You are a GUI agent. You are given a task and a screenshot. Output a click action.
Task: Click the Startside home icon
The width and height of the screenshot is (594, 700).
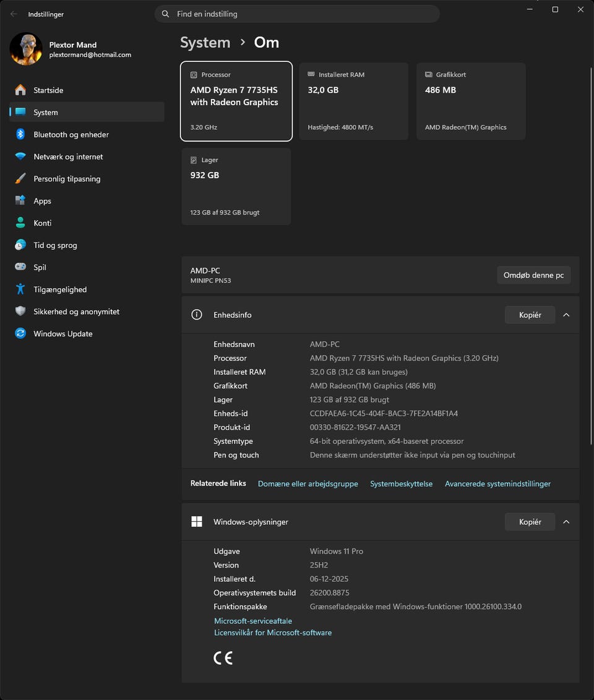click(20, 90)
